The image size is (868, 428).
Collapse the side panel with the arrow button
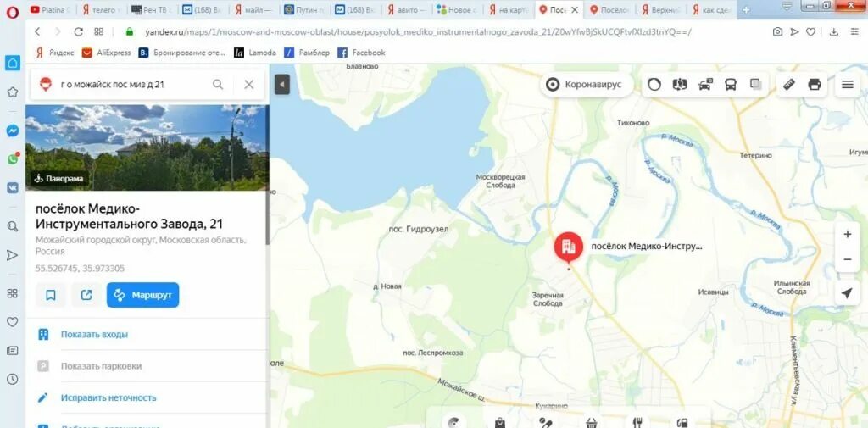point(281,85)
